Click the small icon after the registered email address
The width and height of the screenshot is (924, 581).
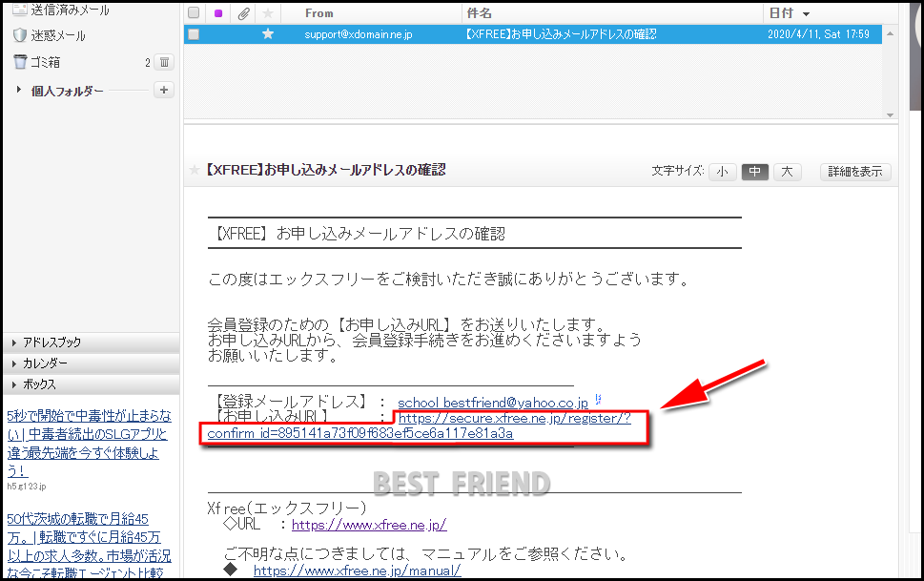click(598, 400)
